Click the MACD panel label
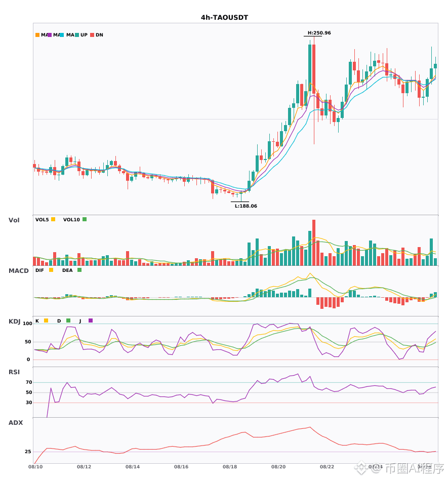This screenshot has height=481, width=448. pyautogui.click(x=18, y=271)
